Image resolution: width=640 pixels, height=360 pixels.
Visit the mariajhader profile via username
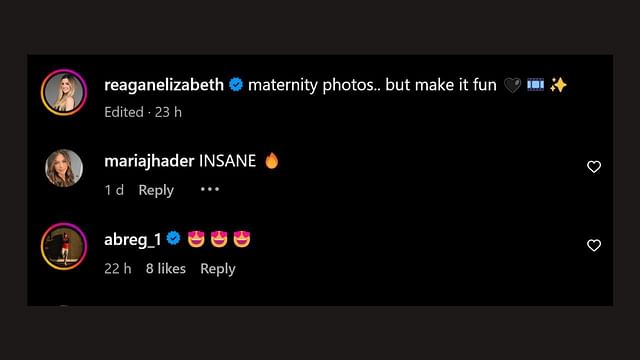149,161
